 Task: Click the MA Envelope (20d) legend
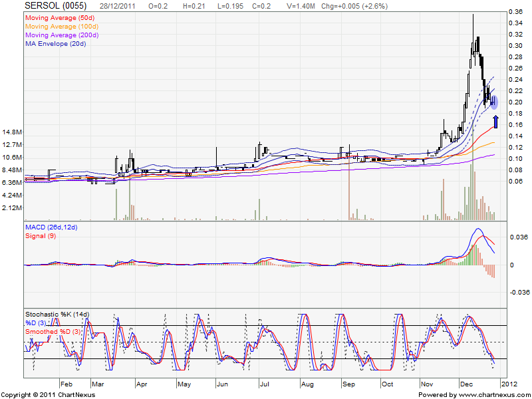(57, 44)
